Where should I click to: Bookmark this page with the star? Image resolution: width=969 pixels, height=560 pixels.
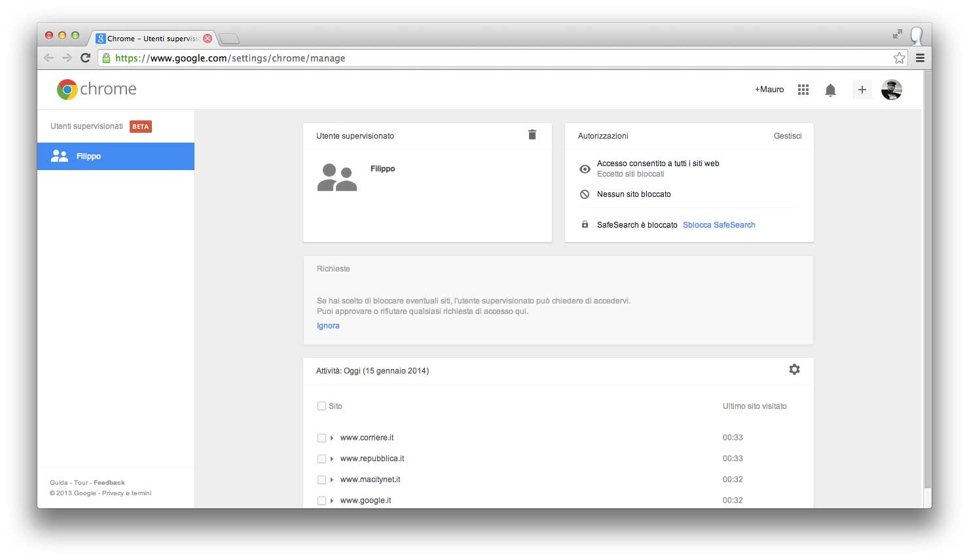tap(899, 58)
